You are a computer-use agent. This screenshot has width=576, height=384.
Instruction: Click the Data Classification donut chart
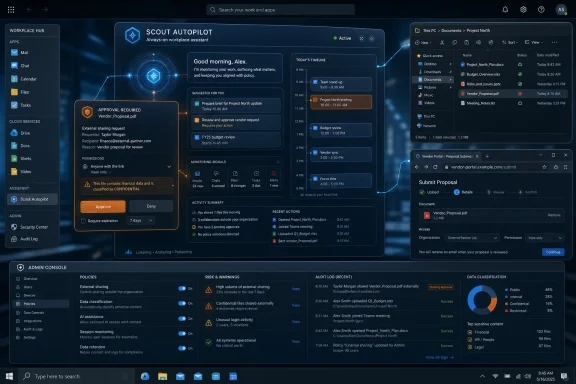coord(482,300)
